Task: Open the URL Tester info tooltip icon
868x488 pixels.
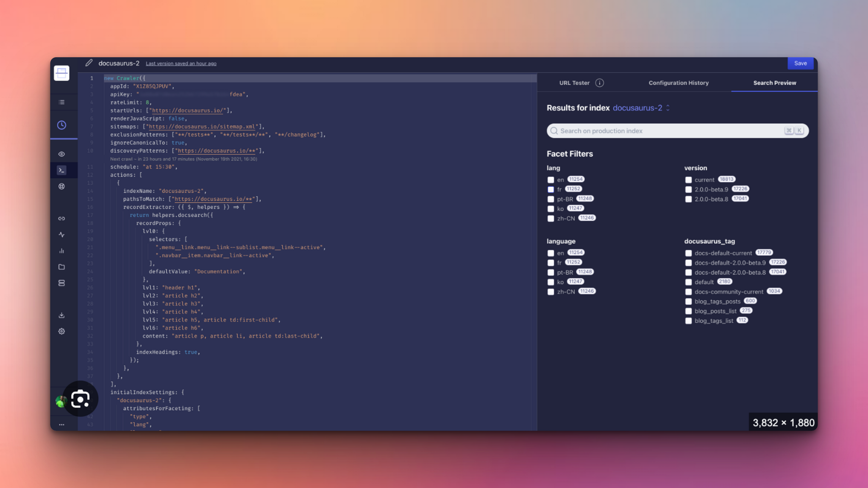Action: point(600,83)
